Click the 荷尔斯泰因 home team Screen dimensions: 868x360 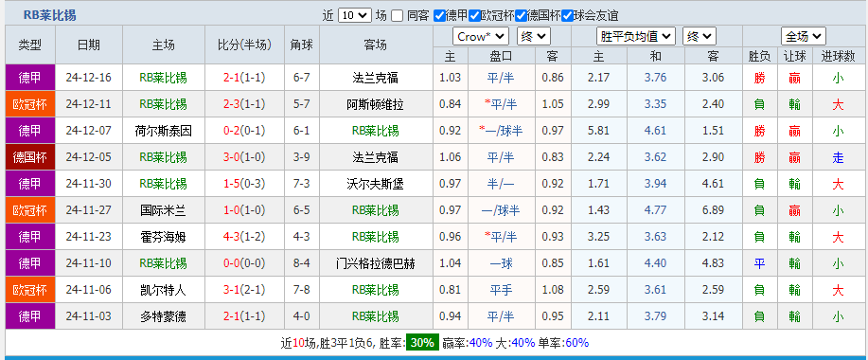point(164,131)
